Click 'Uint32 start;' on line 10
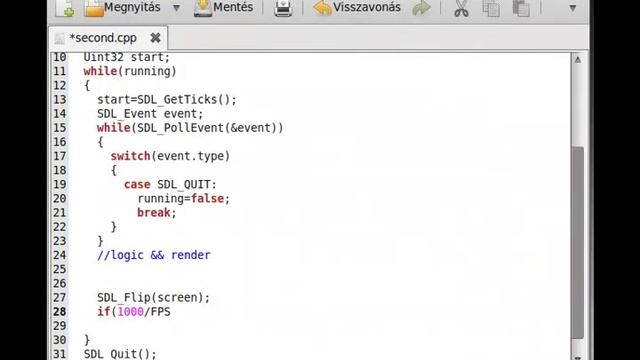The width and height of the screenshot is (640, 360). pyautogui.click(x=127, y=57)
